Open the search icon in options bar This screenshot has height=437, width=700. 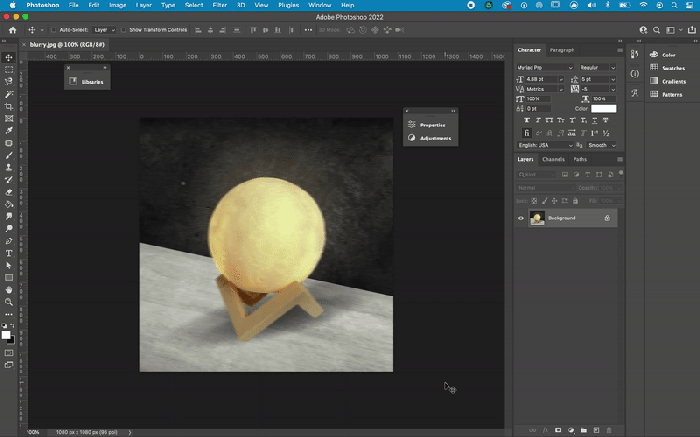[656, 30]
